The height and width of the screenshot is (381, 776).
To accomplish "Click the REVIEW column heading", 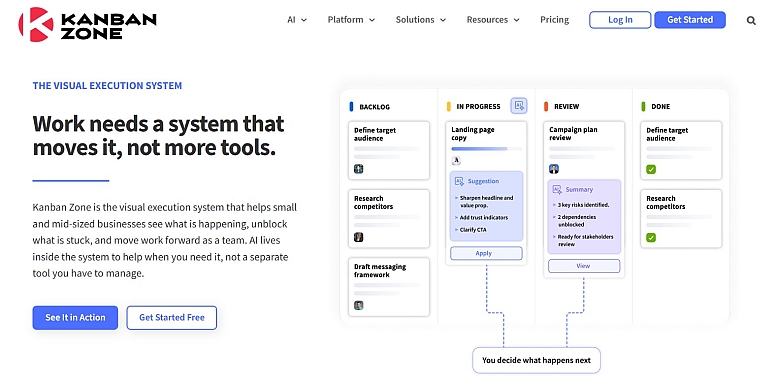I will point(567,106).
